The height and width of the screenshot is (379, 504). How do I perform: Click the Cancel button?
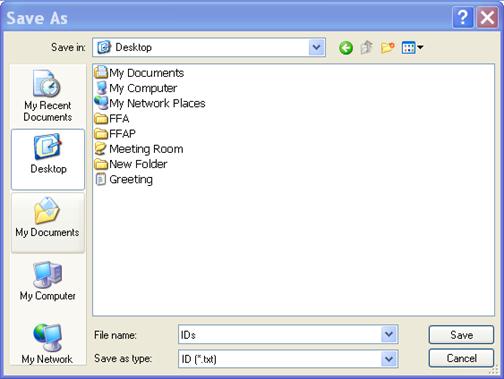pyautogui.click(x=461, y=358)
